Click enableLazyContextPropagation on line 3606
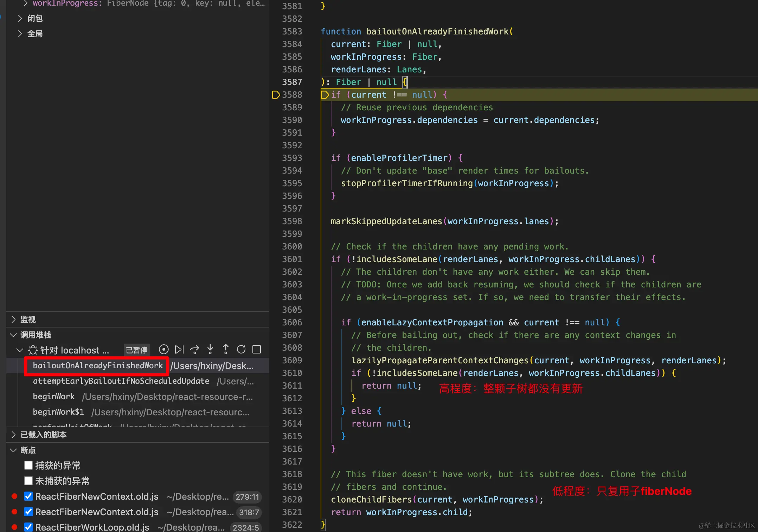The image size is (758, 532). pyautogui.click(x=432, y=323)
